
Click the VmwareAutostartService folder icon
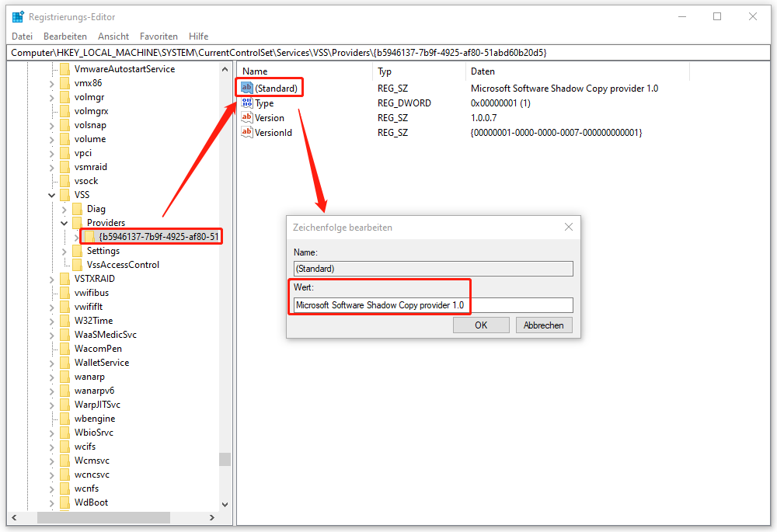coord(65,69)
